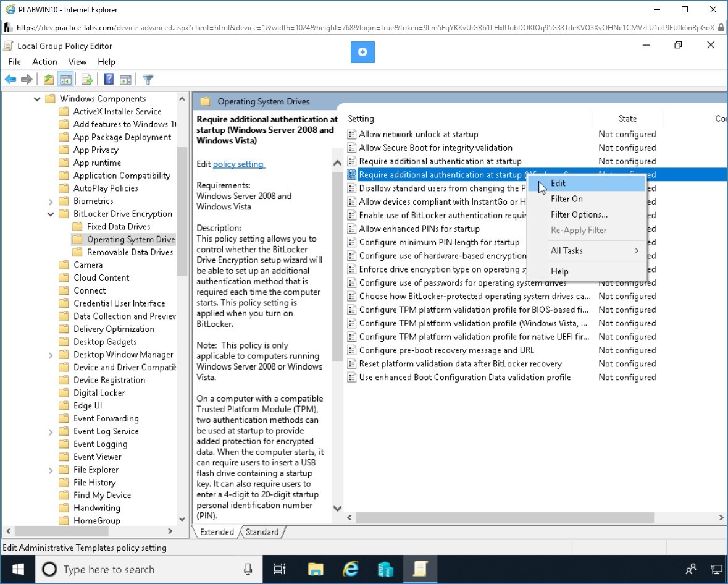Click the settings list horizontal scrollbar
Image resolution: width=728 pixels, height=584 pixels.
pyautogui.click(x=504, y=517)
